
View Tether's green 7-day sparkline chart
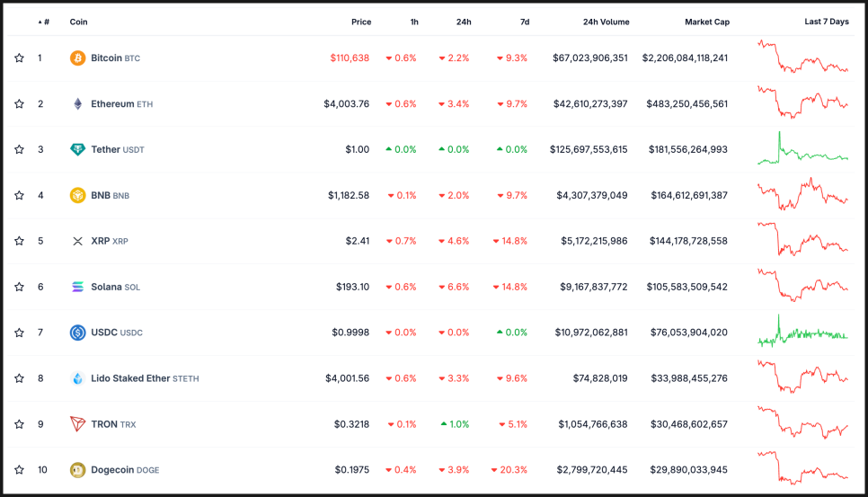pos(802,150)
